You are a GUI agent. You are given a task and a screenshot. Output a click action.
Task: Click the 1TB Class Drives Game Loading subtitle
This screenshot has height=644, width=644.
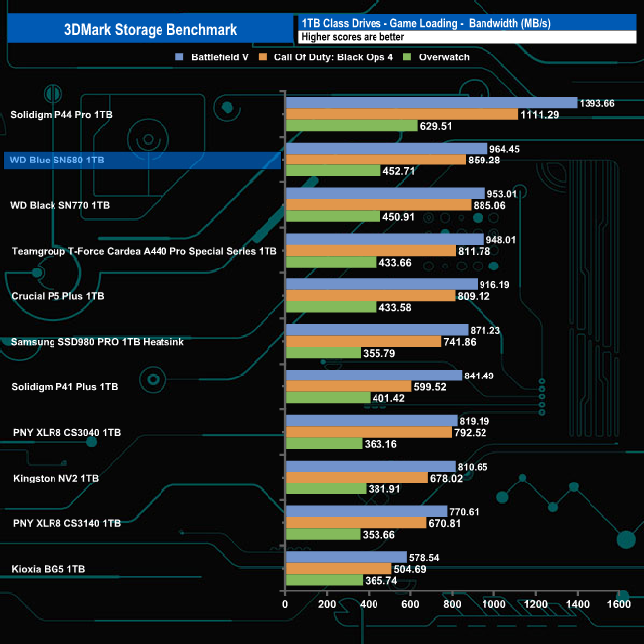coord(426,23)
